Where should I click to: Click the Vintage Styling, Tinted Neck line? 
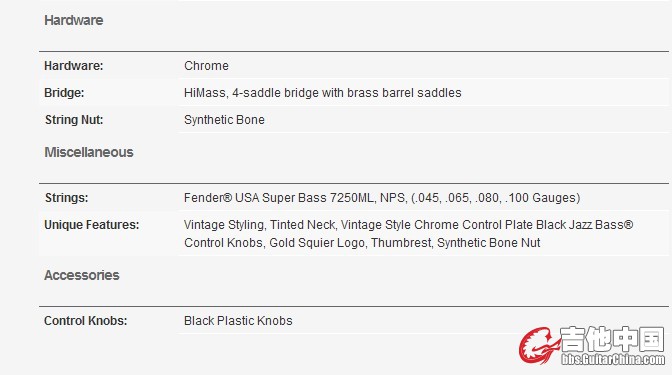pyautogui.click(x=408, y=225)
